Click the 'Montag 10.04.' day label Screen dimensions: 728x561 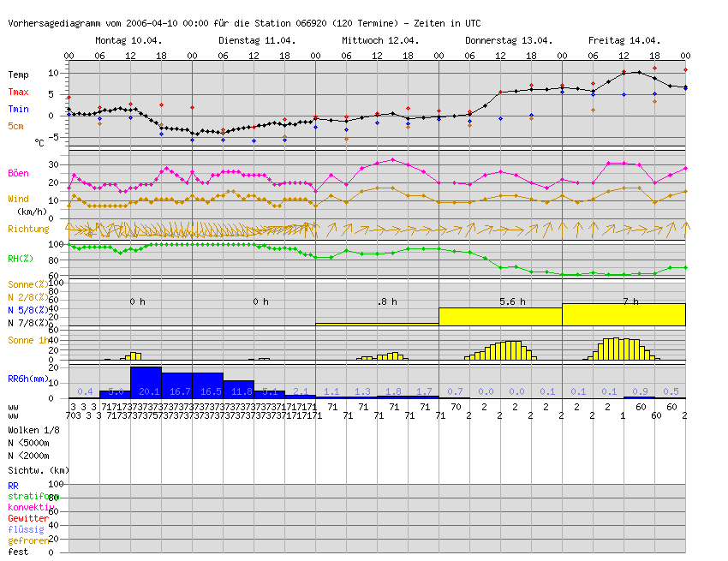128,40
